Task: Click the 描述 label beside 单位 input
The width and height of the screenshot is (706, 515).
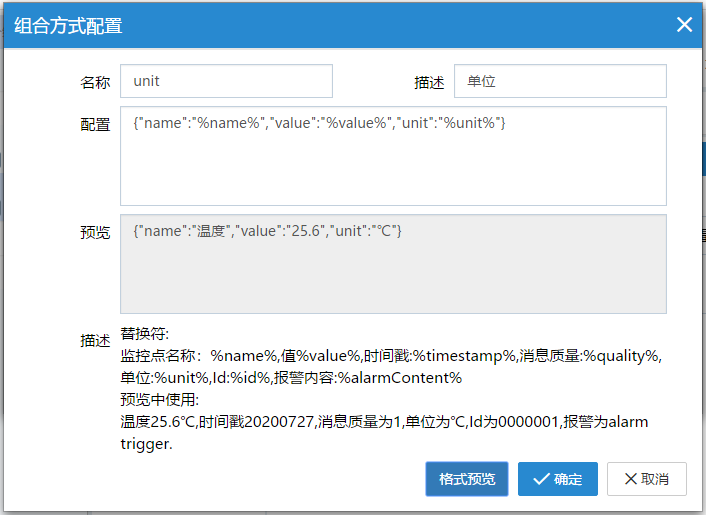Action: 429,82
